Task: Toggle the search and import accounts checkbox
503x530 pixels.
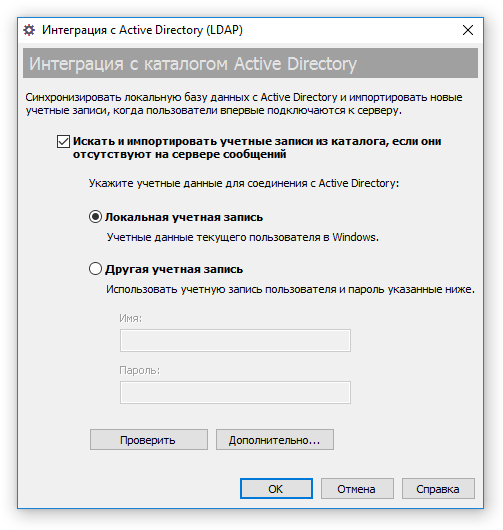Action: [63, 142]
